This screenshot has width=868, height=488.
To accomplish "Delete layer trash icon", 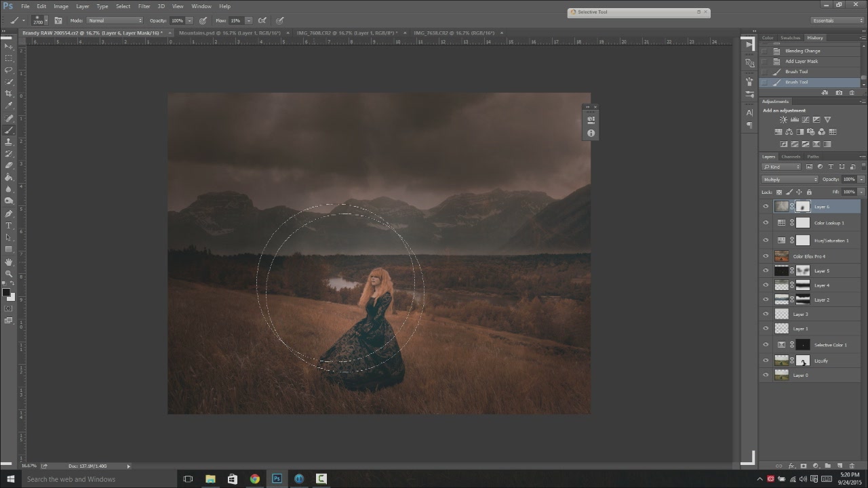I will point(852,466).
